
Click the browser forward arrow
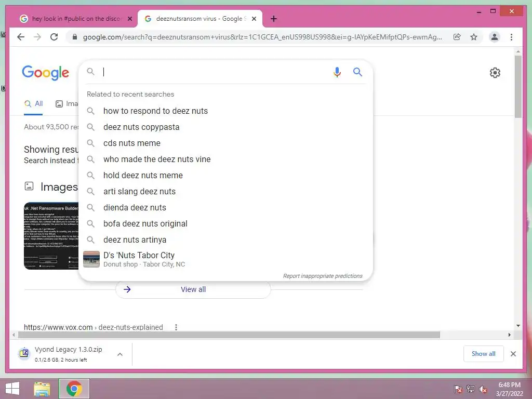click(x=37, y=37)
